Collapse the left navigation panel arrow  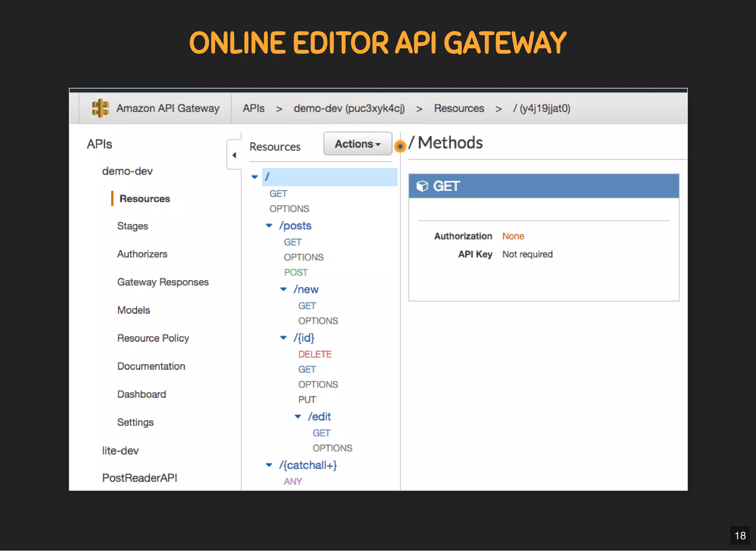click(234, 155)
